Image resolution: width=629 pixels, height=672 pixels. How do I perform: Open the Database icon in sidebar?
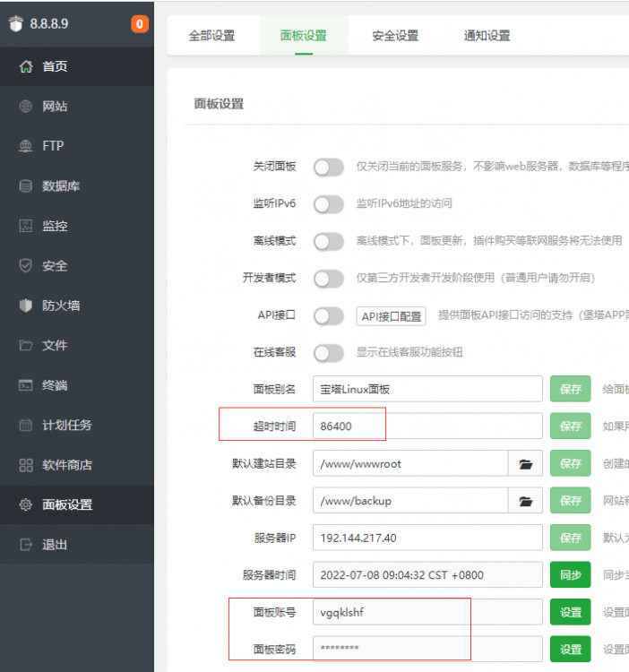coord(25,186)
